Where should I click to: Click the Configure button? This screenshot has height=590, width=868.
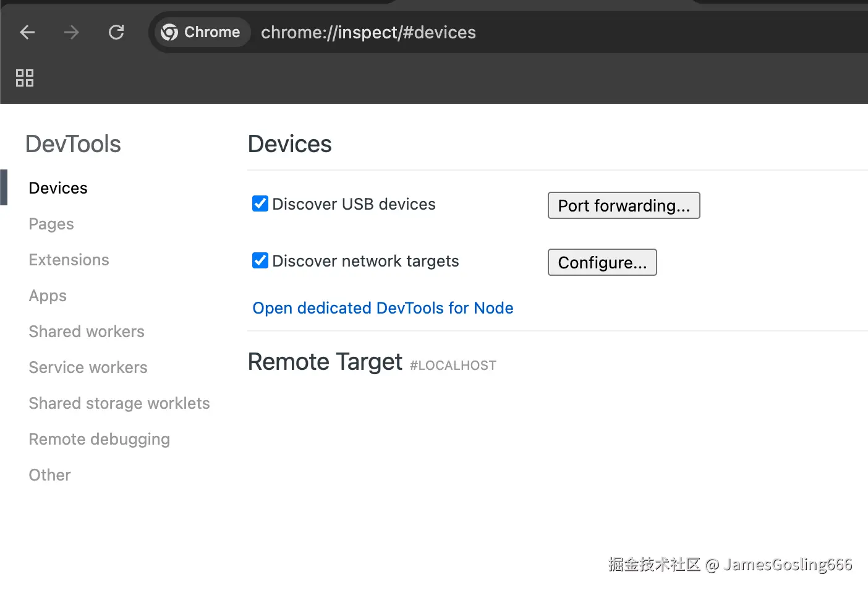(x=602, y=262)
